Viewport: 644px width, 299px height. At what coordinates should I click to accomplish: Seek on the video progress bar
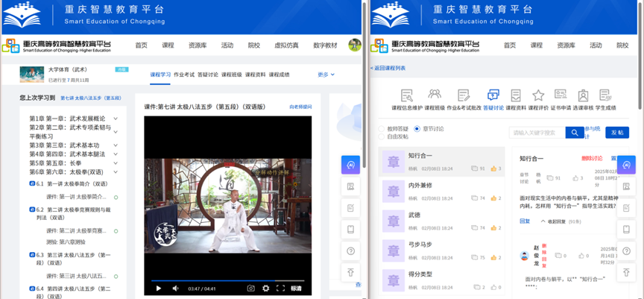(228, 280)
